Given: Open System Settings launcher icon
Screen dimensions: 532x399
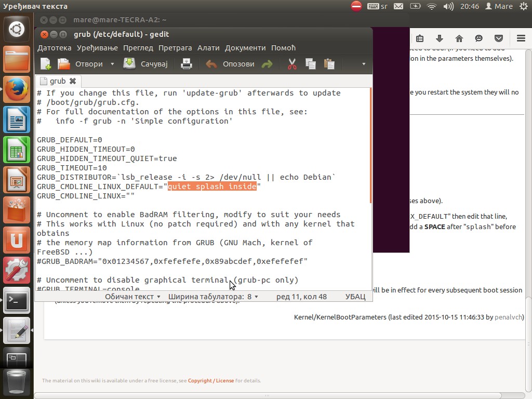Looking at the screenshot, I should coord(17,270).
